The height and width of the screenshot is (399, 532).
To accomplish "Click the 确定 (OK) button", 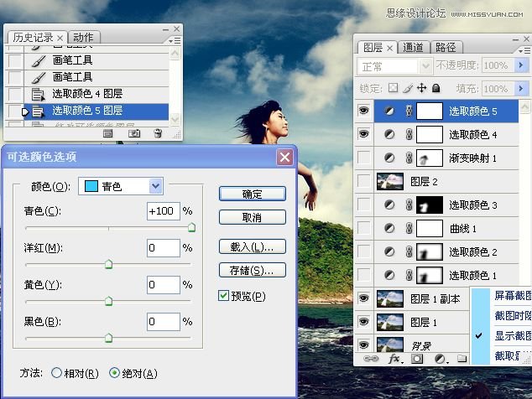I will pos(252,194).
